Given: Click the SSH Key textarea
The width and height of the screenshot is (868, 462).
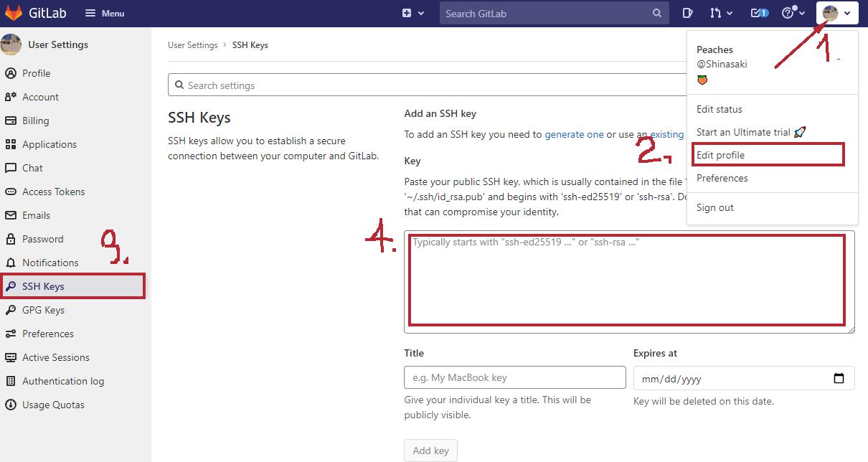Looking at the screenshot, I should click(x=629, y=282).
